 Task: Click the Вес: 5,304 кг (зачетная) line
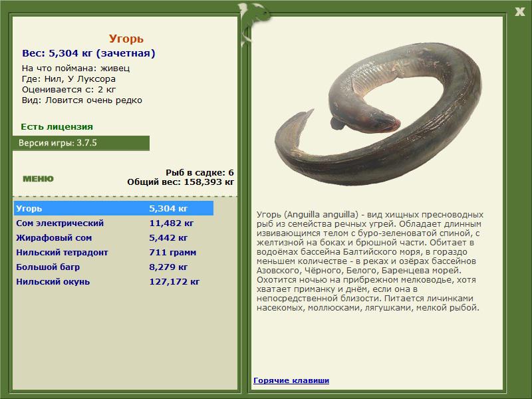(88, 53)
